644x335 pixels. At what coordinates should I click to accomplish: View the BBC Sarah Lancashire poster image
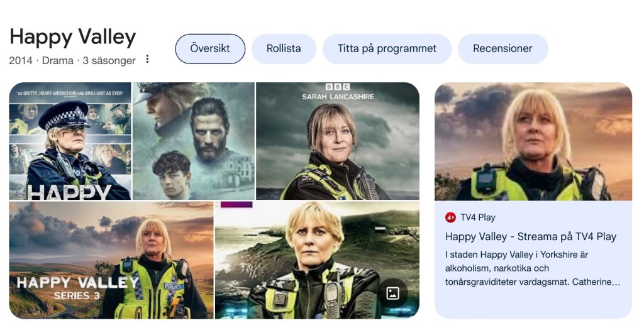(338, 141)
